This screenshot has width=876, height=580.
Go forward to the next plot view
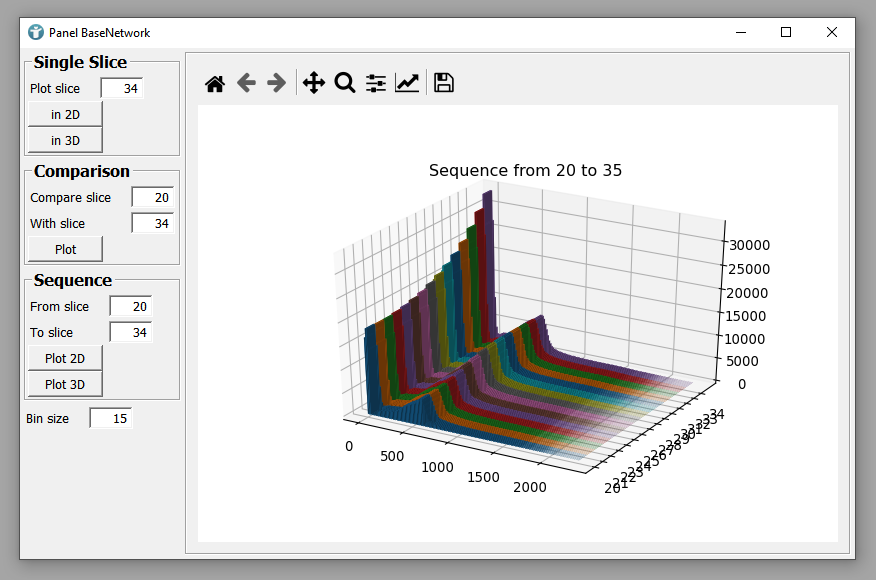(277, 84)
